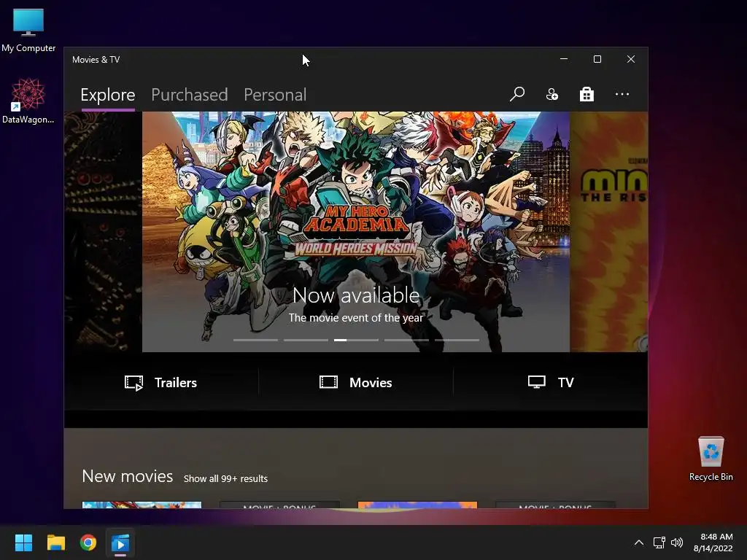The width and height of the screenshot is (747, 560).
Task: Click Show all 99+ results link
Action: tap(226, 478)
